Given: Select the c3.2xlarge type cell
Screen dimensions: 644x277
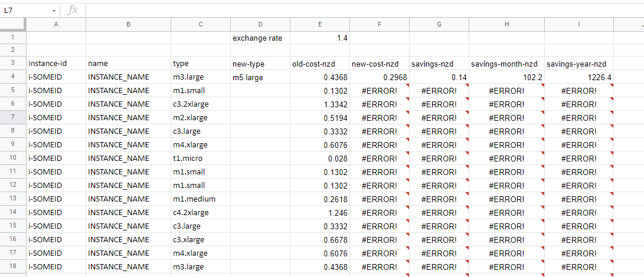Looking at the screenshot, I should point(201,104).
